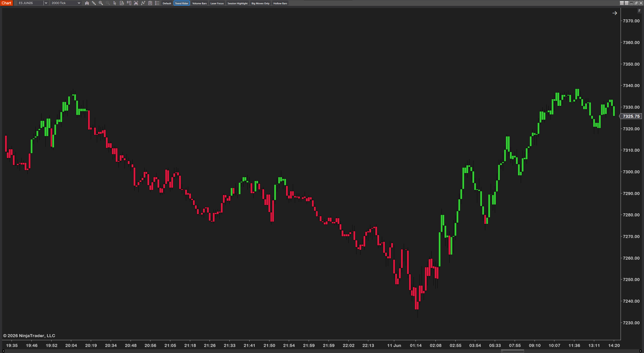Viewport: 644px width, 353px height.
Task: Open the ES JUN26 instrument dropdown arrow
Action: pos(46,3)
